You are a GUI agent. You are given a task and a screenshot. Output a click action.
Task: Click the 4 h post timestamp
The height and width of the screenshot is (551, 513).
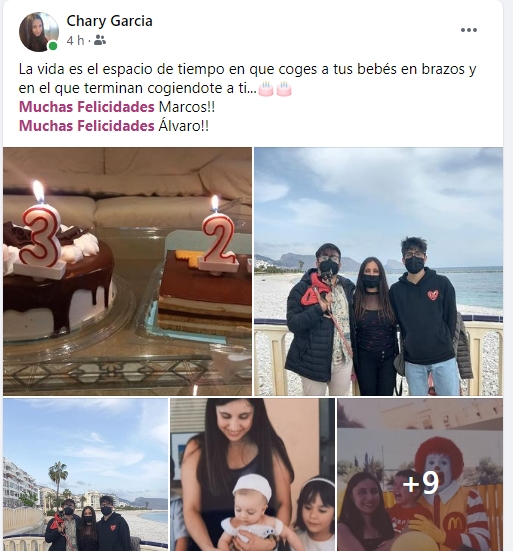click(x=75, y=40)
